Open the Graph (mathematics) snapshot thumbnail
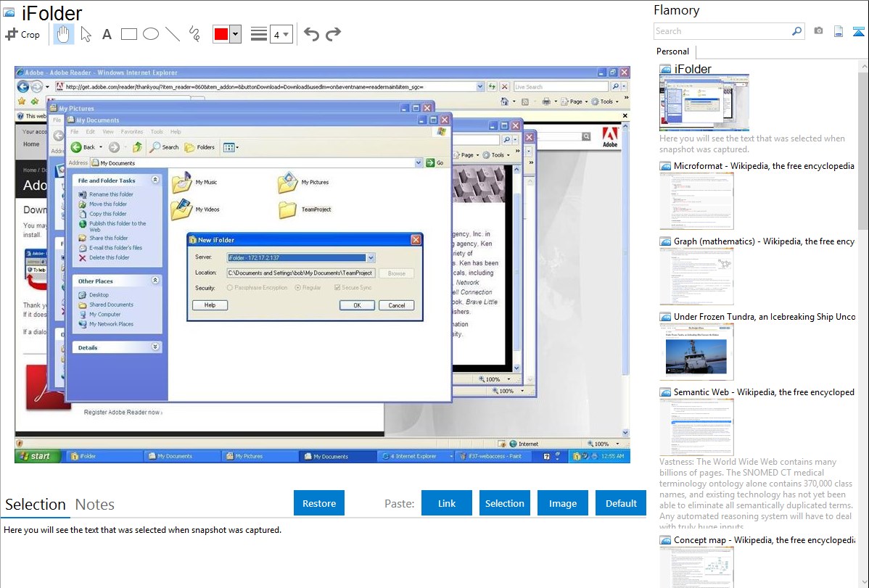This screenshot has height=588, width=869. pyautogui.click(x=696, y=276)
